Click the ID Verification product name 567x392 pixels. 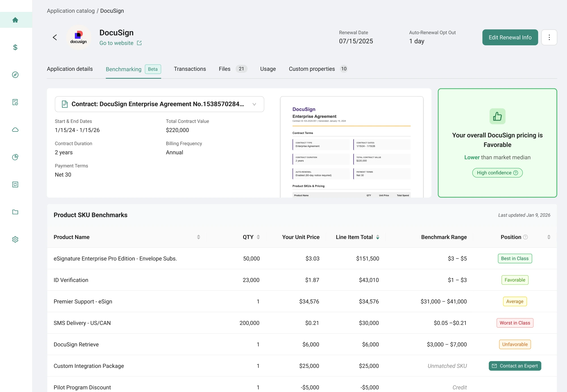point(71,280)
